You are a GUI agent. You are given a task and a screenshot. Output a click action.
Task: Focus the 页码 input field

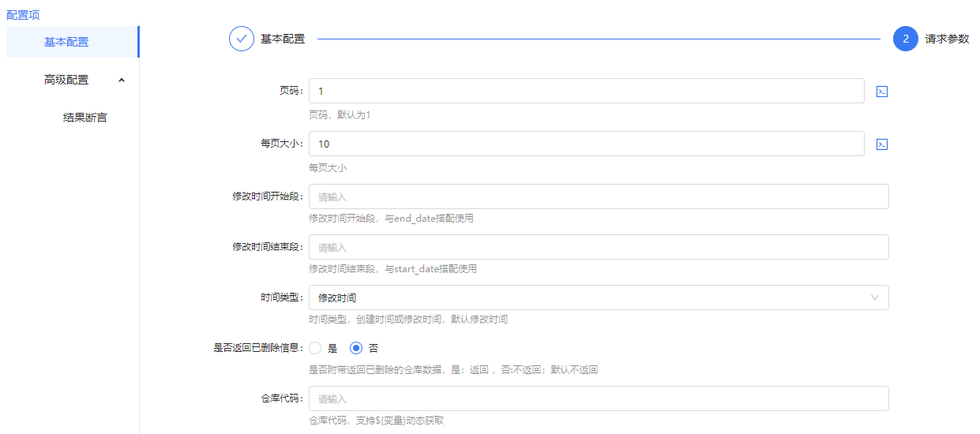586,92
